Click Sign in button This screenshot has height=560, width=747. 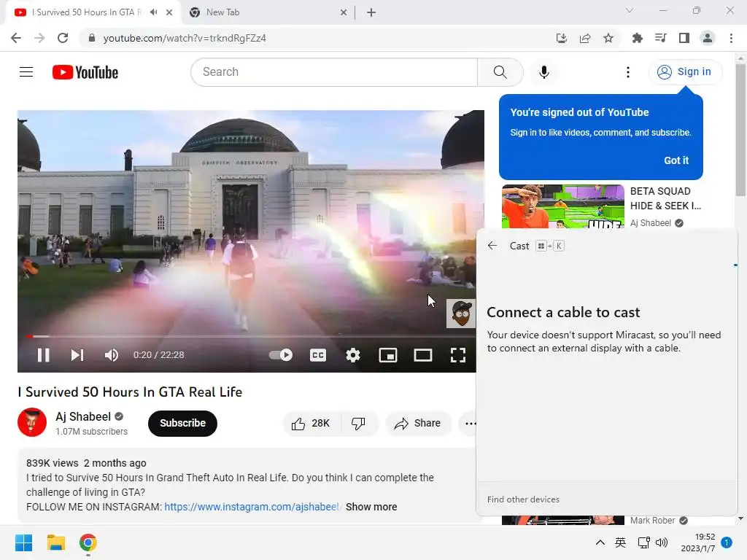(x=685, y=72)
